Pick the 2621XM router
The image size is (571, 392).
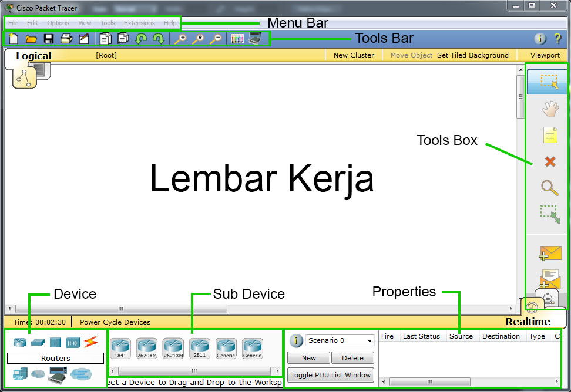[173, 349]
